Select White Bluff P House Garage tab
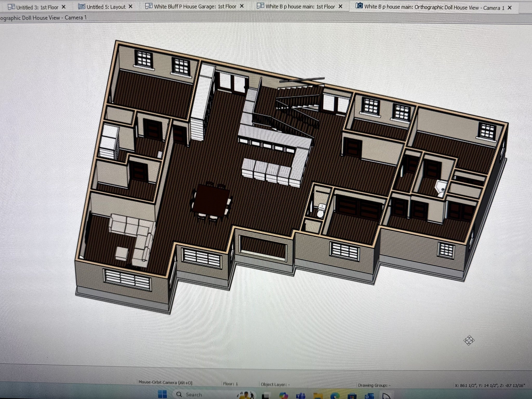532x399 pixels. (195, 6)
